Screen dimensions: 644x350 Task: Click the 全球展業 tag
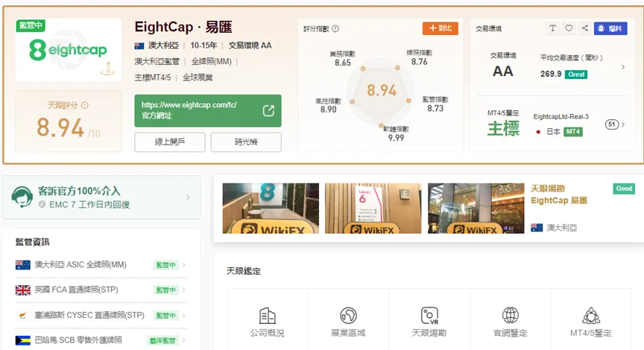pos(198,77)
